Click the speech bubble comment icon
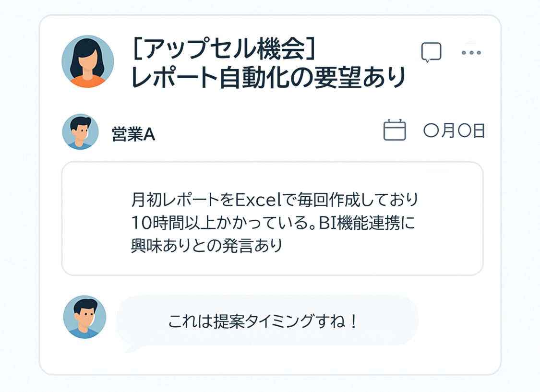Screen dimensions: 540x392 point(431,52)
